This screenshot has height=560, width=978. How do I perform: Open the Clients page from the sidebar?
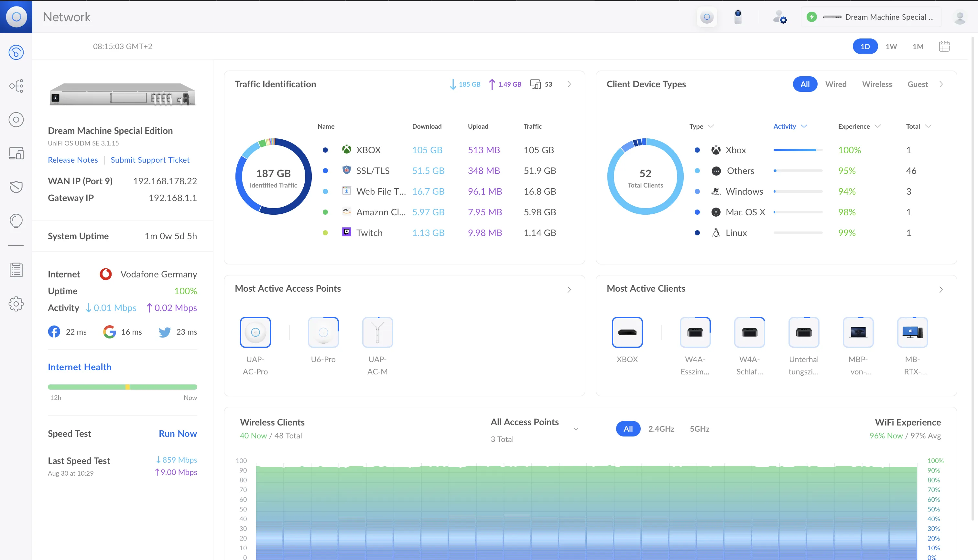coord(16,153)
